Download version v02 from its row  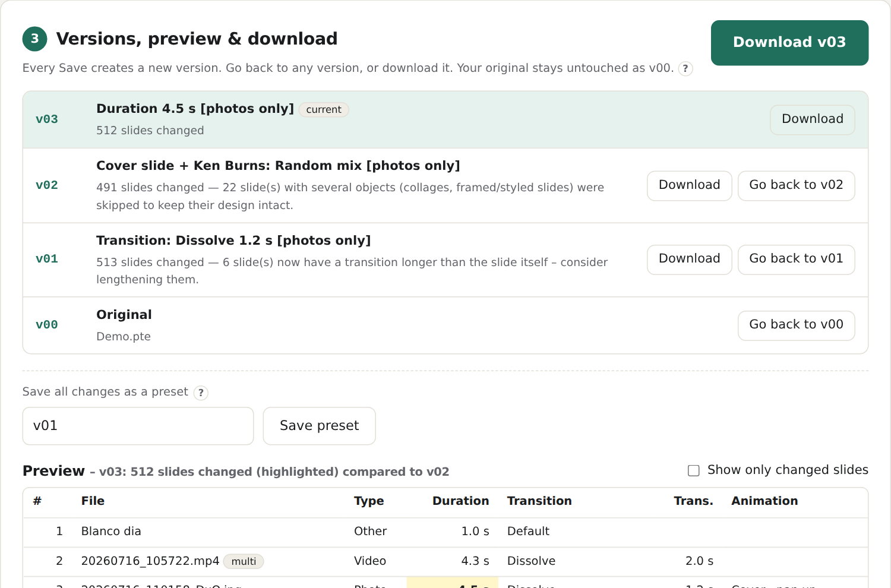(x=689, y=185)
